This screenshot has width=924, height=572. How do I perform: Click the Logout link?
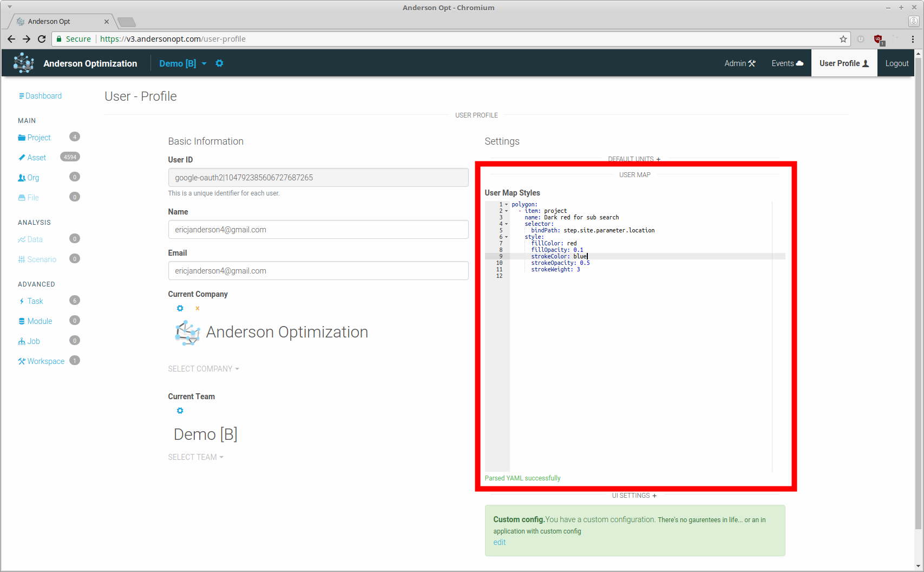point(896,63)
